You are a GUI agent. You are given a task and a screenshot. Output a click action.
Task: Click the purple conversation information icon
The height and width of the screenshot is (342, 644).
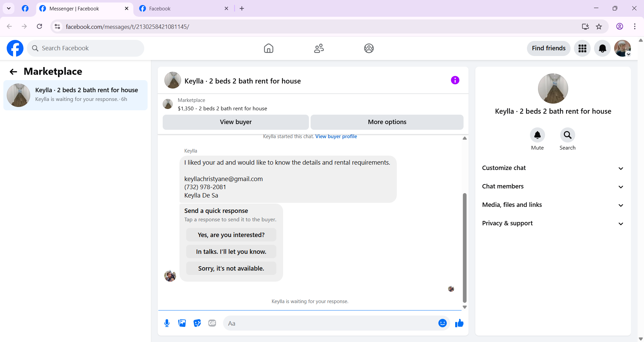(455, 80)
